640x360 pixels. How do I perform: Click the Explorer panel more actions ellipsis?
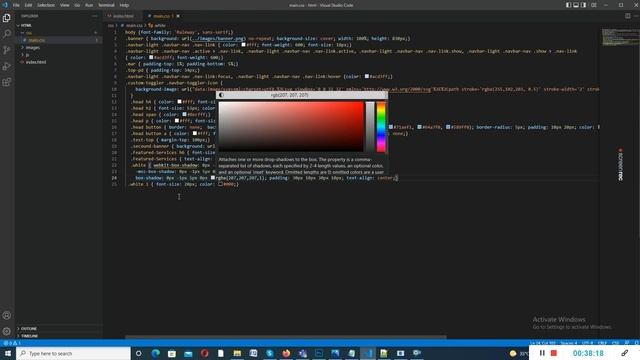click(95, 16)
